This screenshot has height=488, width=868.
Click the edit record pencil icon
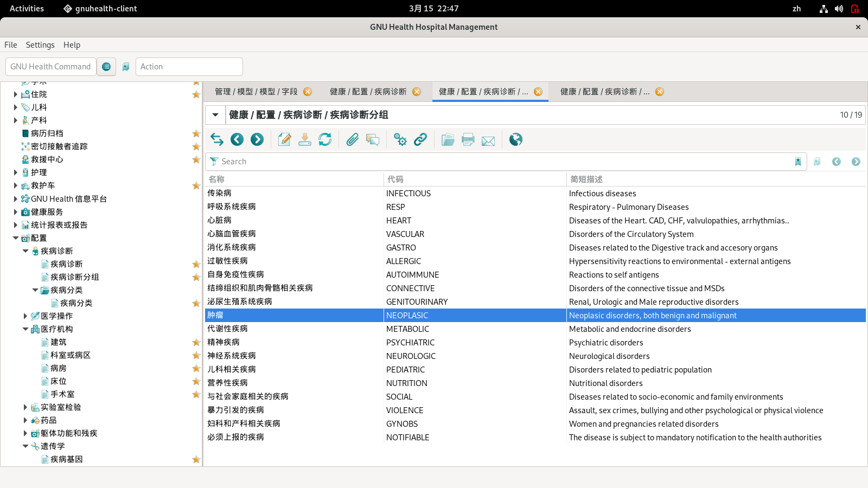pos(284,140)
